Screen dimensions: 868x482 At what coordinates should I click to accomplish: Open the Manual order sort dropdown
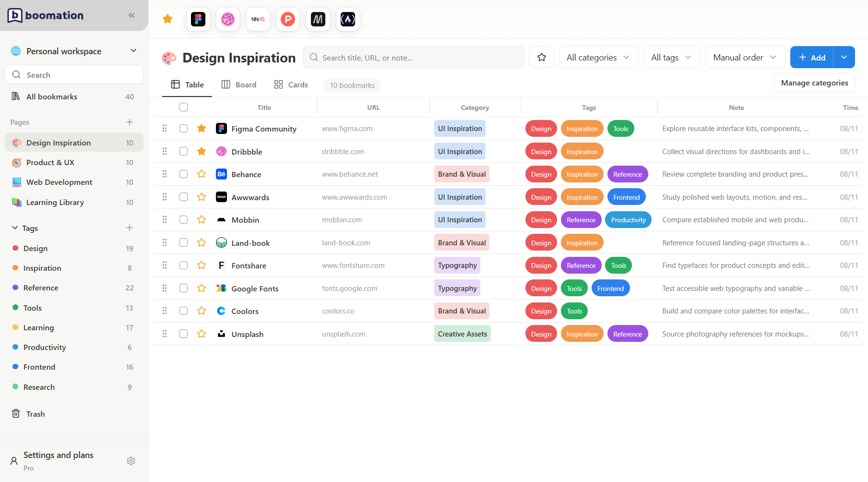pyautogui.click(x=745, y=57)
